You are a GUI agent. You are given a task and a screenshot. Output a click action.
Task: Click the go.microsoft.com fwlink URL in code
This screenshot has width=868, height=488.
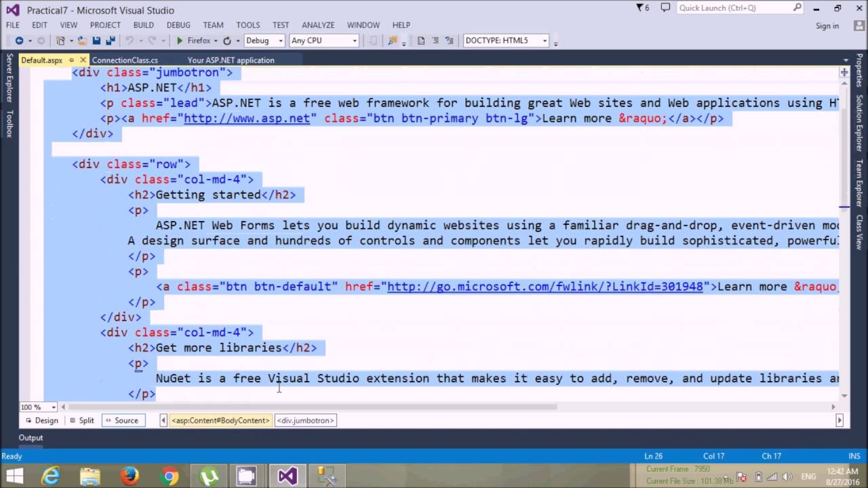pyautogui.click(x=545, y=287)
